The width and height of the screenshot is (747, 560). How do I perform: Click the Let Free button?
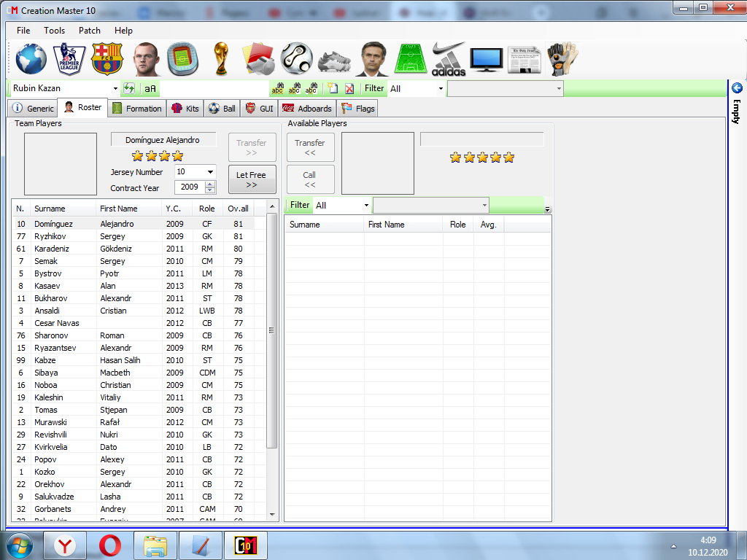[x=252, y=179]
